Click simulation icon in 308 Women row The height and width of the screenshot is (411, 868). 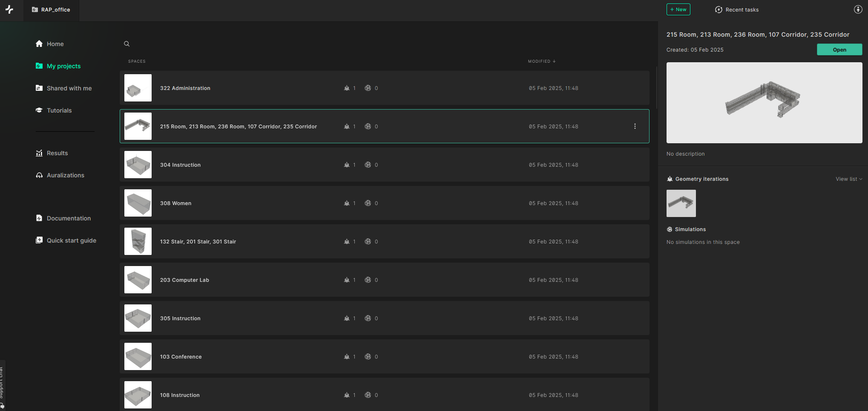(x=368, y=203)
